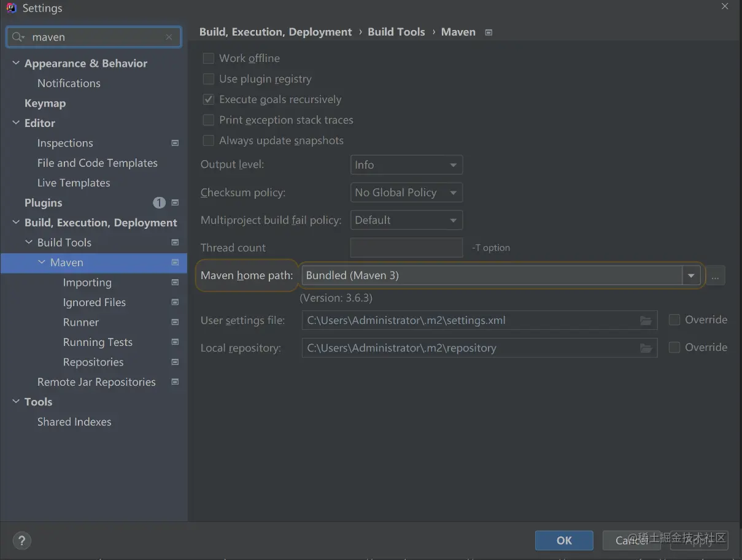Click the Thread count input field
Screen dimensions: 742x560
[x=406, y=248]
